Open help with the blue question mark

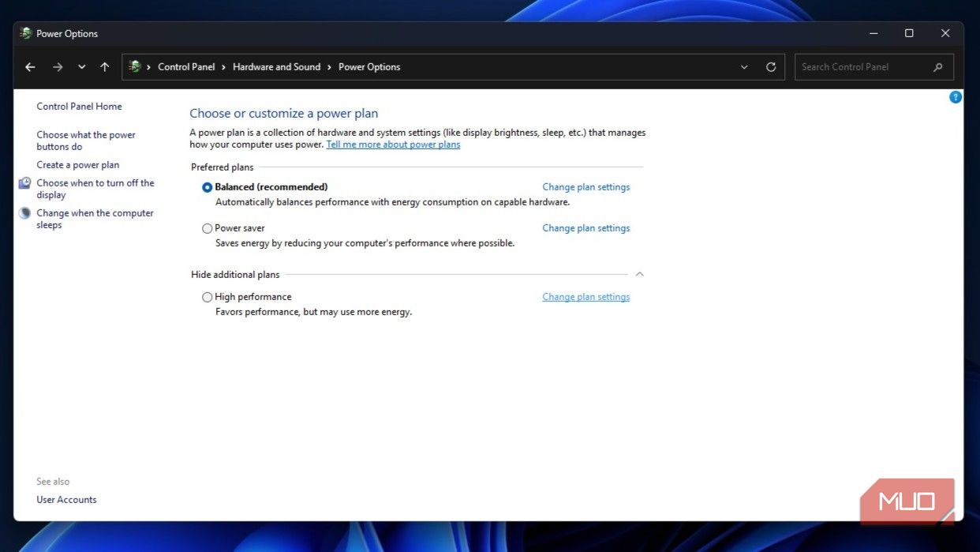[956, 97]
